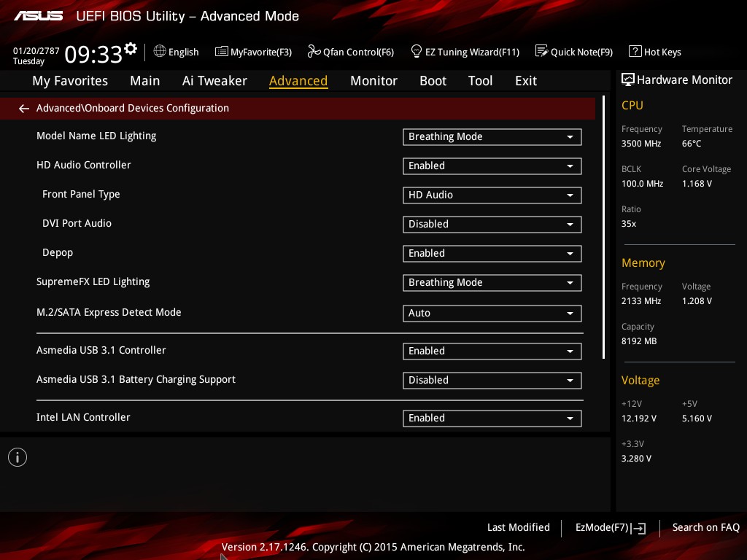Viewport: 747px width, 560px height.
Task: Open SupremeFX LED Lighting dropdown
Action: (x=492, y=282)
